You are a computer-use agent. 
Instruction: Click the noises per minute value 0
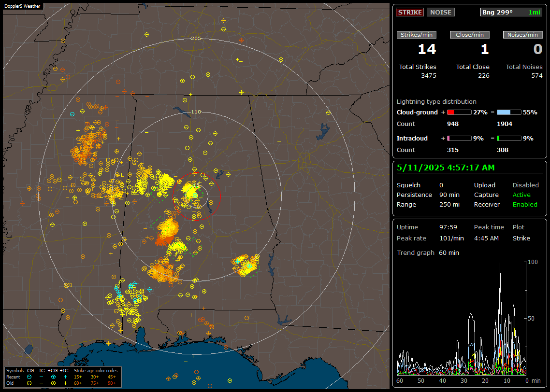538,49
